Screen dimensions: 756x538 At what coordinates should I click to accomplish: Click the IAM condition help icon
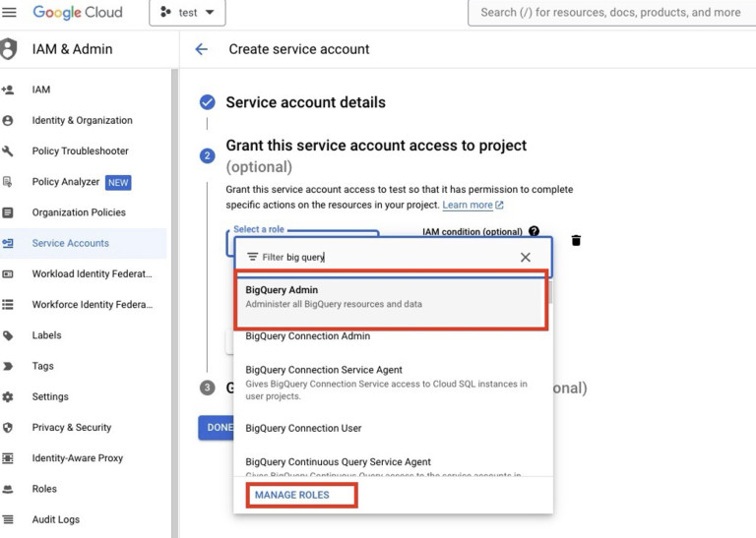point(534,232)
